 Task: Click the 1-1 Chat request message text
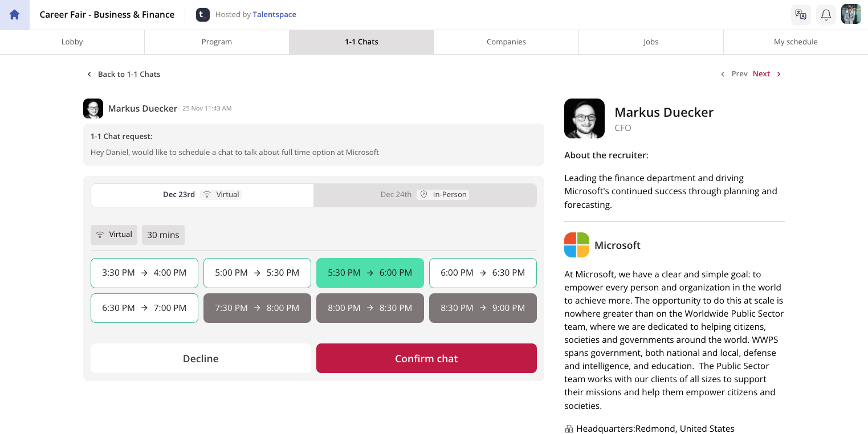(235, 153)
